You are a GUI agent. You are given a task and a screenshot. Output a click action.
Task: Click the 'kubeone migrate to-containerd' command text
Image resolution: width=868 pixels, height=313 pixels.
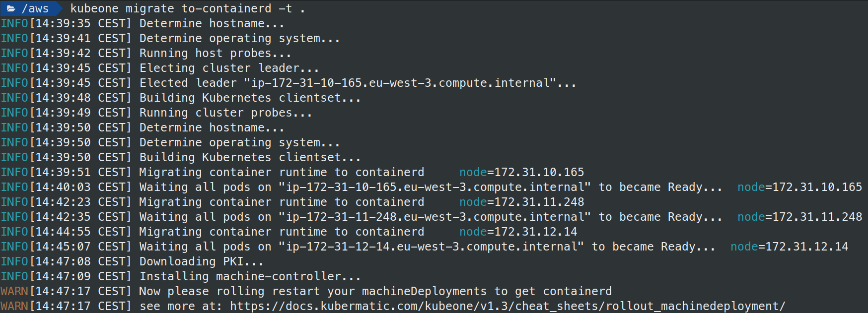(181, 8)
